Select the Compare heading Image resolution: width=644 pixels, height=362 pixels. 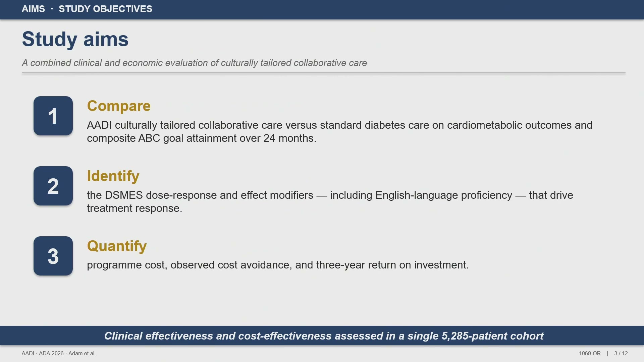(119, 106)
